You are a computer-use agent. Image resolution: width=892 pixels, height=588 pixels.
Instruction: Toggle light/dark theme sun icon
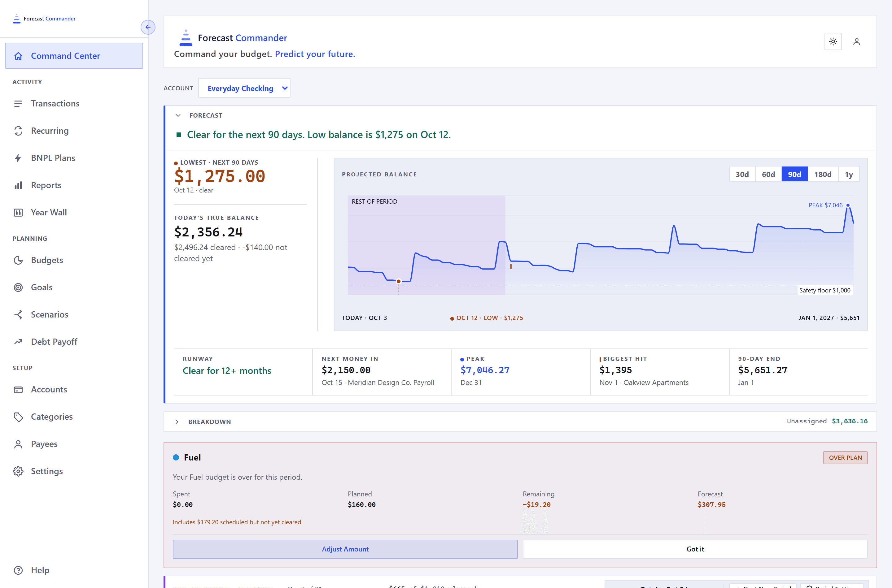point(833,42)
